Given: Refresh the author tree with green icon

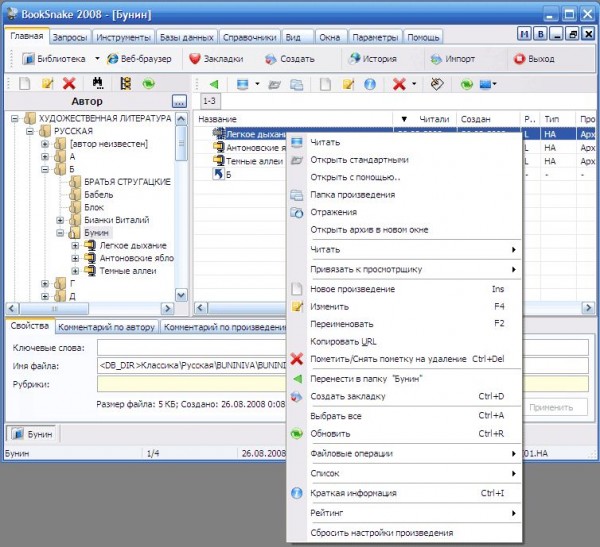Looking at the screenshot, I should (x=148, y=83).
